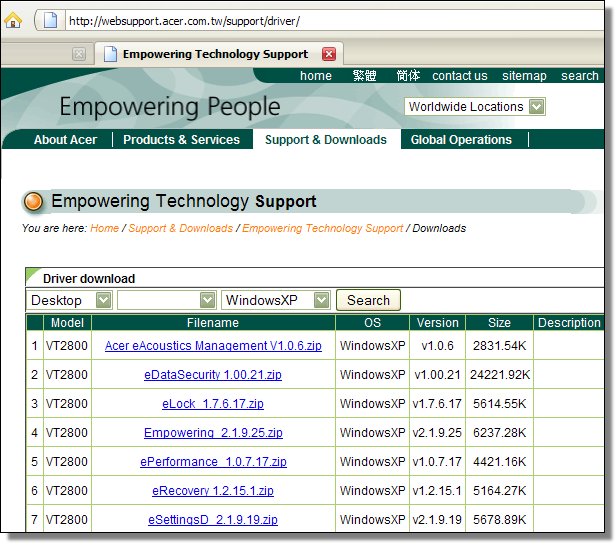Screen dimensions: 615x543
Task: Click the Size column header
Action: (x=499, y=323)
